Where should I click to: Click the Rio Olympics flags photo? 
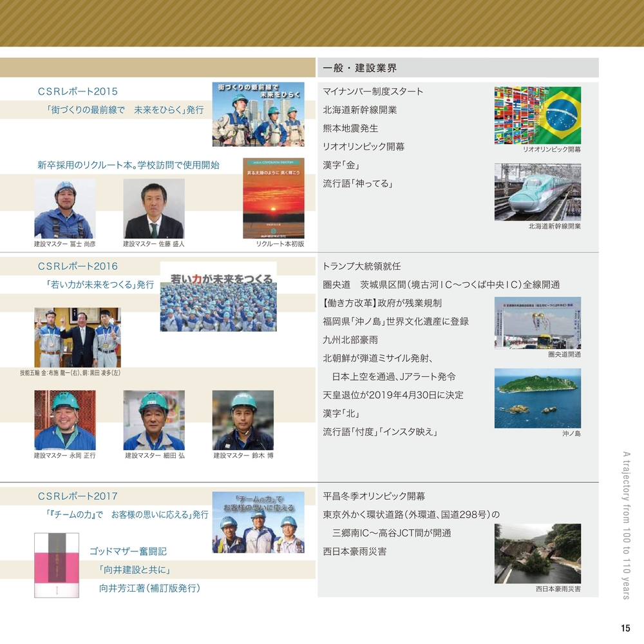[x=537, y=115]
